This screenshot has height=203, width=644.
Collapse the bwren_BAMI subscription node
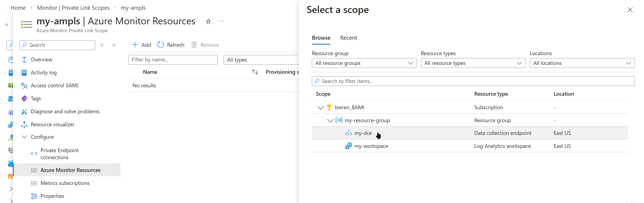[321, 108]
